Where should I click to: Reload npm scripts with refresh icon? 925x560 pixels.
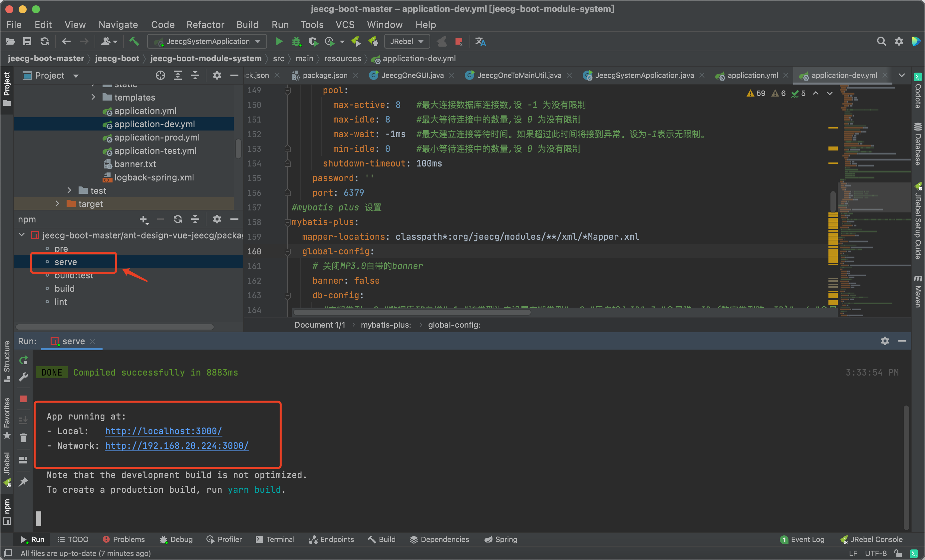177,219
